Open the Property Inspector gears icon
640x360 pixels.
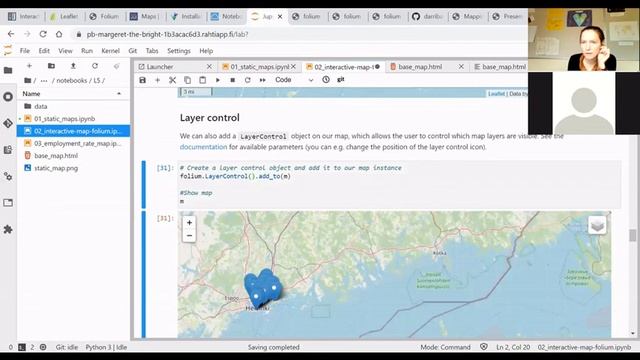(x=8, y=176)
